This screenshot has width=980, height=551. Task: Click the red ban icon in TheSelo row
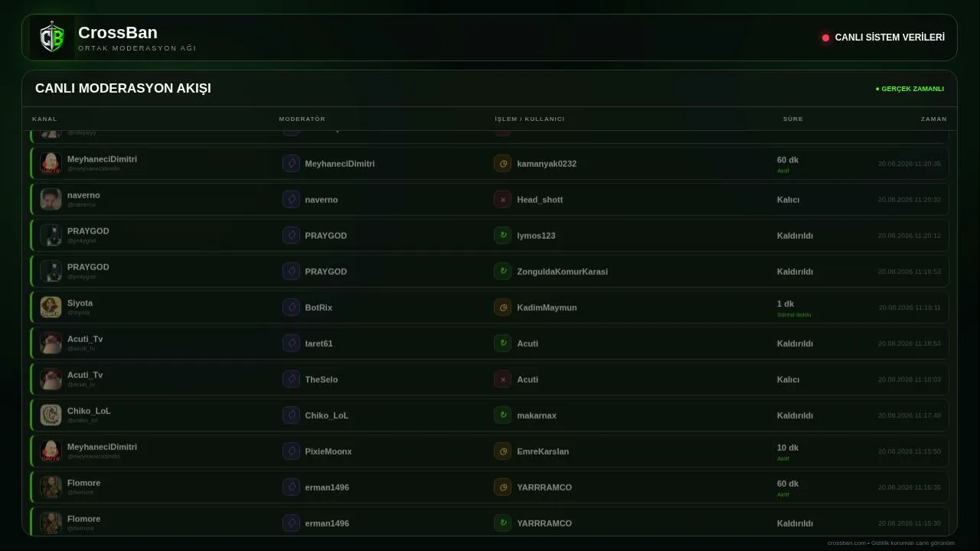coord(502,379)
